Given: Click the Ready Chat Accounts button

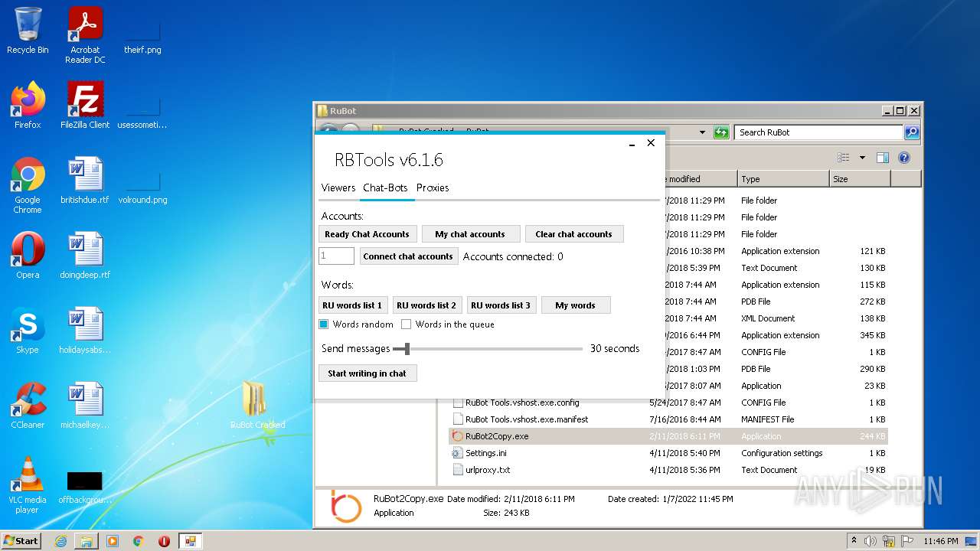Looking at the screenshot, I should [x=367, y=234].
